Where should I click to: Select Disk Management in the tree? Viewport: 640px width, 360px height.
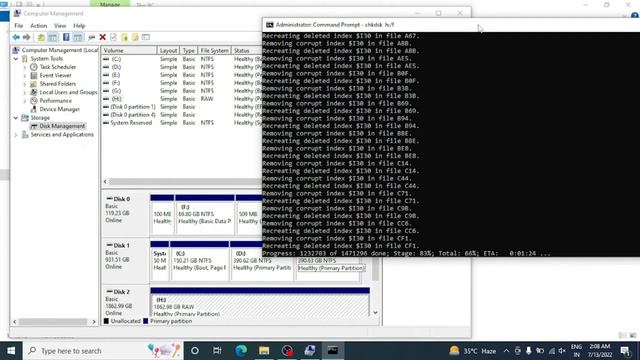(62, 126)
